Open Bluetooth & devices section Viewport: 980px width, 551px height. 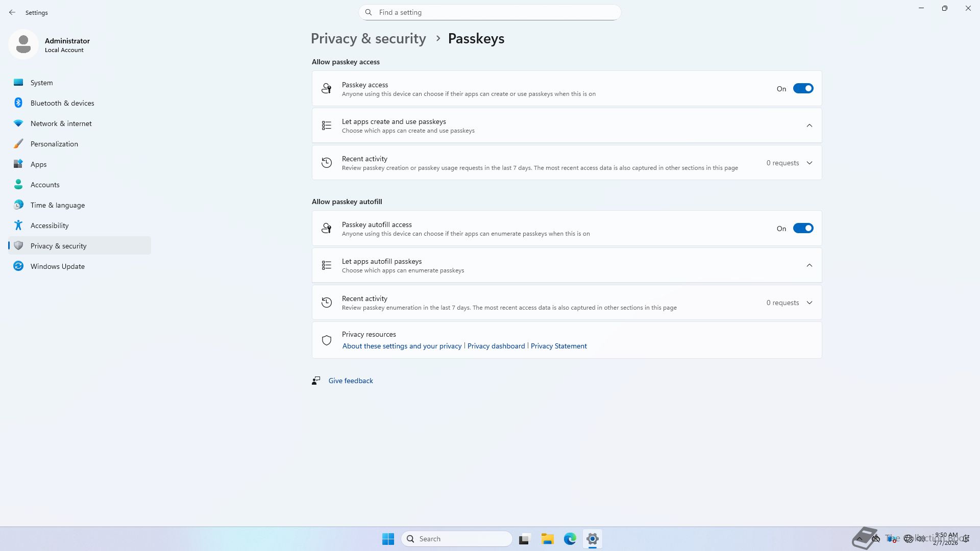[x=62, y=103]
